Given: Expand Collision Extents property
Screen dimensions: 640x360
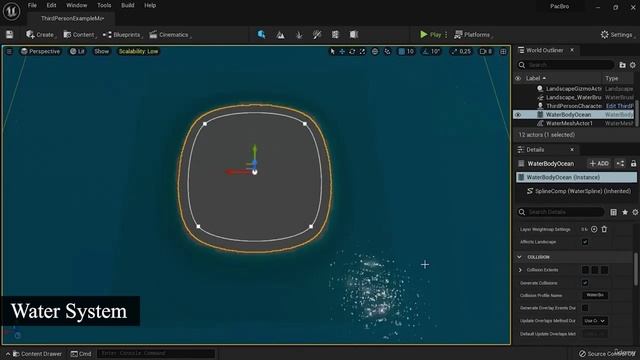Looking at the screenshot, I should (x=520, y=270).
